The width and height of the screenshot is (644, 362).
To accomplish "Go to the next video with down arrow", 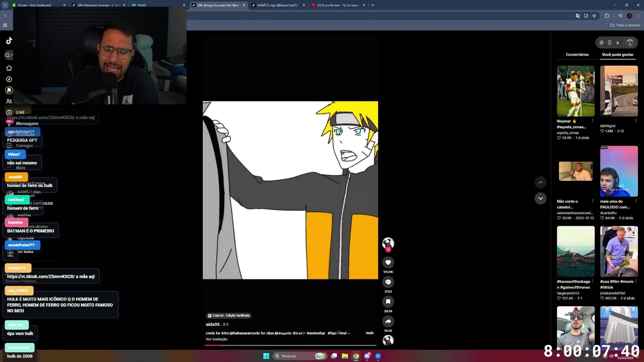I will tap(540, 198).
